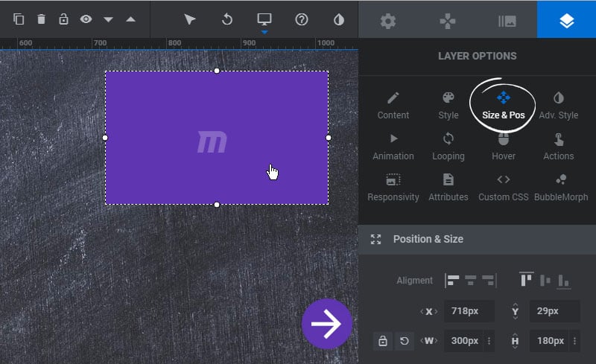596x364 pixels.
Task: Click the right-middle resize handle
Action: coord(329,138)
